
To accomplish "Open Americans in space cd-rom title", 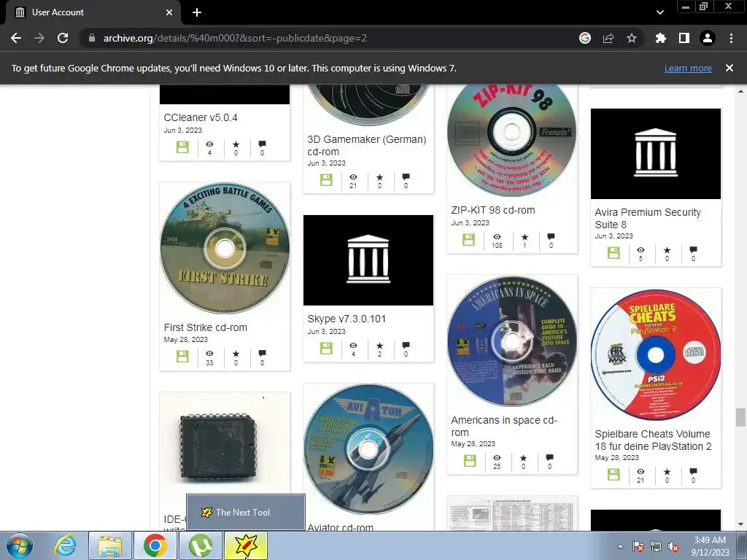I will 504,426.
